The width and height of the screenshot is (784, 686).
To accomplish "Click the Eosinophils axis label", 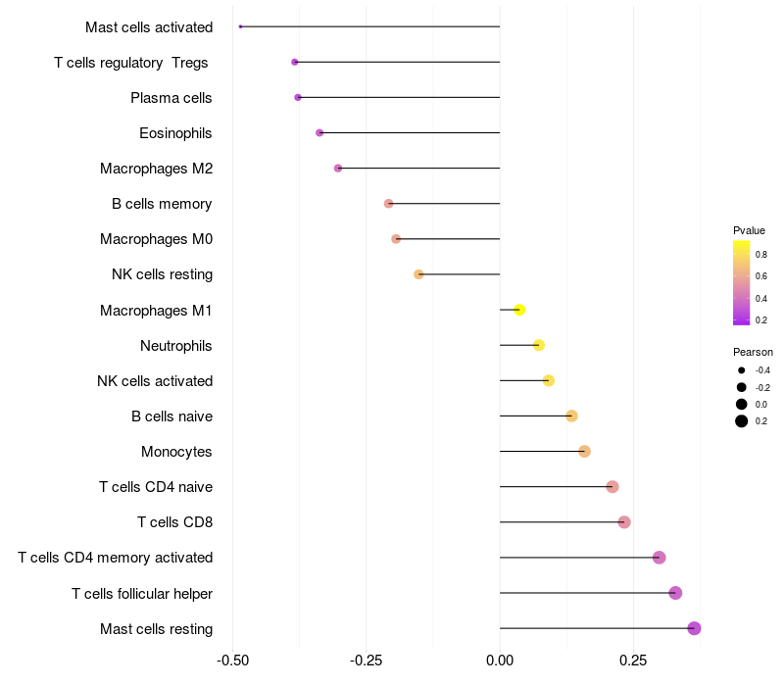I will click(x=175, y=133).
